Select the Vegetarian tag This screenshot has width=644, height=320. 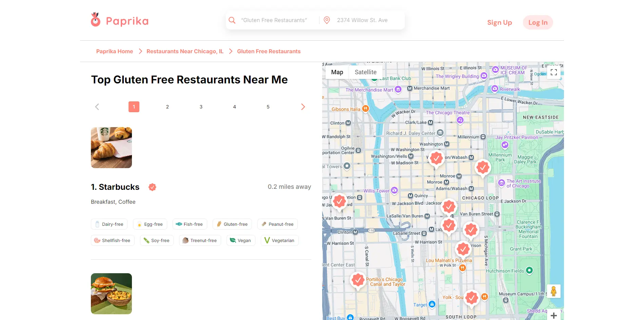coord(279,240)
